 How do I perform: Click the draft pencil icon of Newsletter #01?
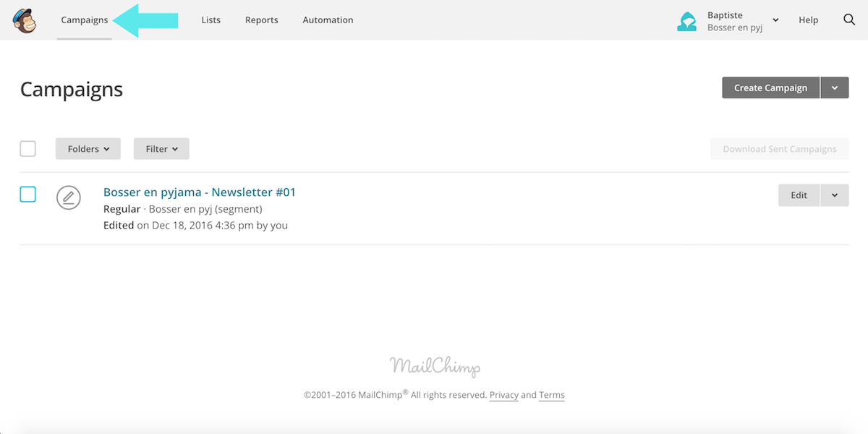69,197
